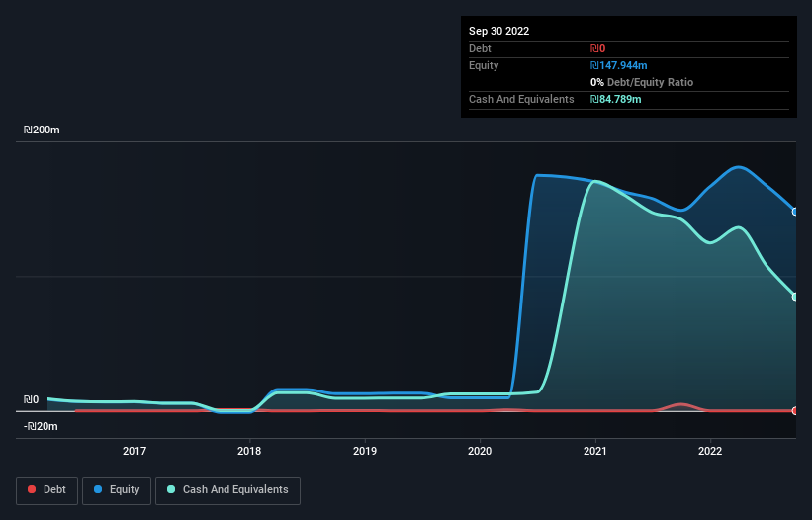Click the 2019 x-axis label

coord(365,451)
